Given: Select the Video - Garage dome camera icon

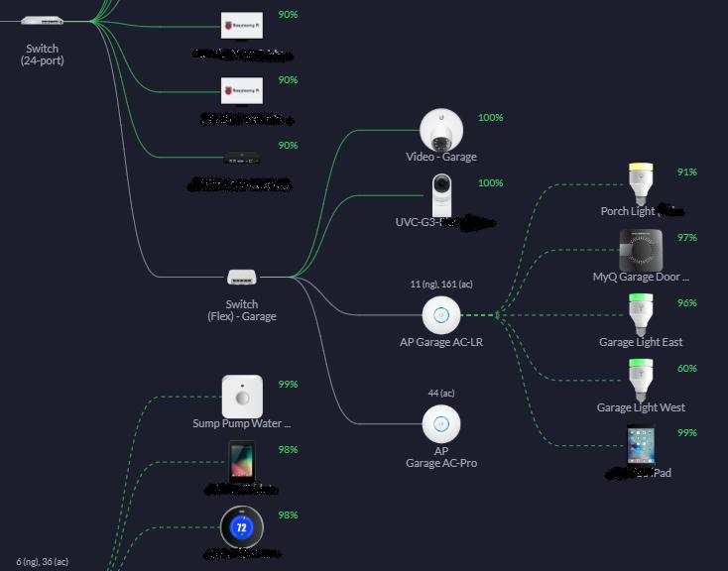Looking at the screenshot, I should click(441, 130).
